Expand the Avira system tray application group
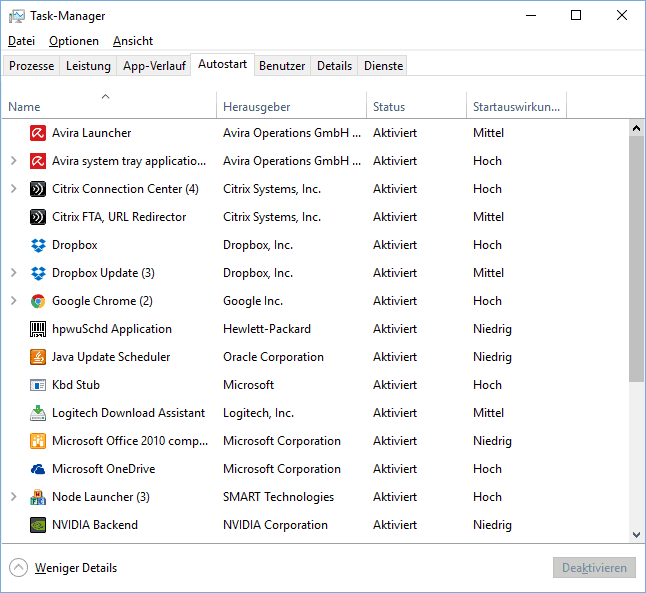The height and width of the screenshot is (593, 646). tap(14, 161)
